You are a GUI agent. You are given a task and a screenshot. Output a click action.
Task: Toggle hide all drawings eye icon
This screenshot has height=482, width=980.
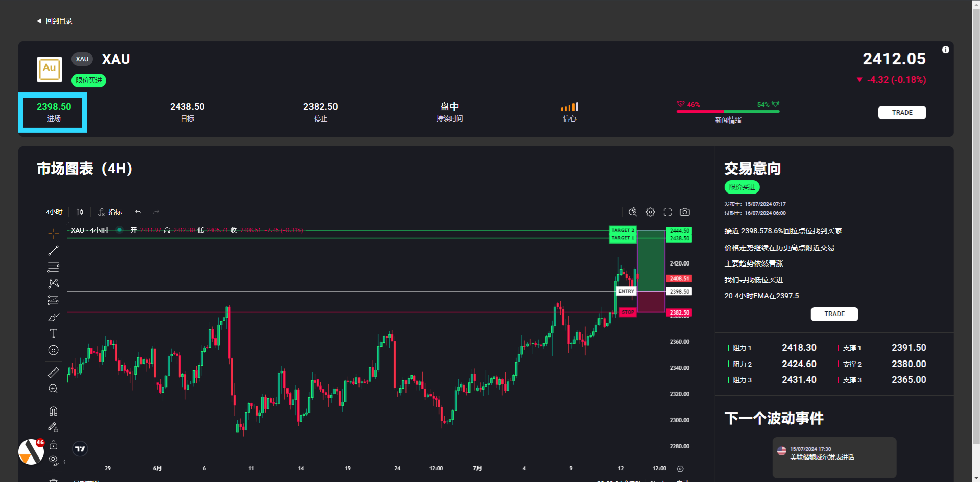pyautogui.click(x=53, y=460)
